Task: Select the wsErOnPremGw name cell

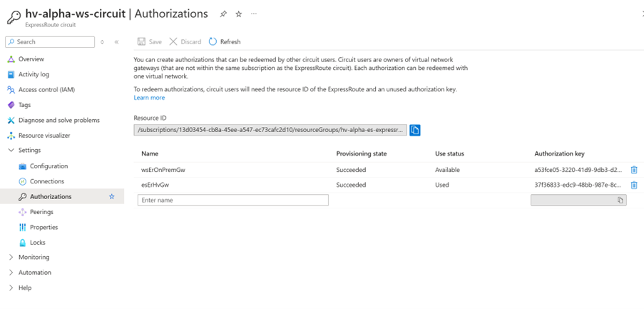Action: (x=163, y=170)
